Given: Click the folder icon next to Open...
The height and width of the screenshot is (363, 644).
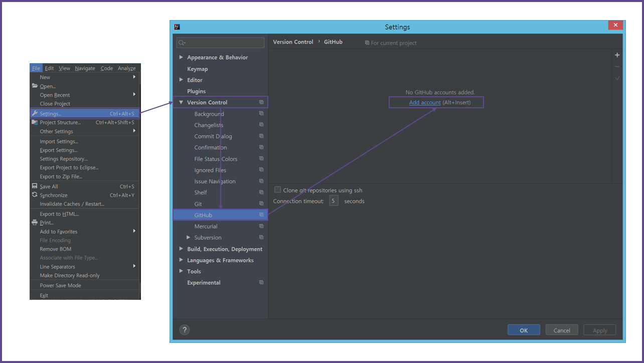Looking at the screenshot, I should coord(35,86).
